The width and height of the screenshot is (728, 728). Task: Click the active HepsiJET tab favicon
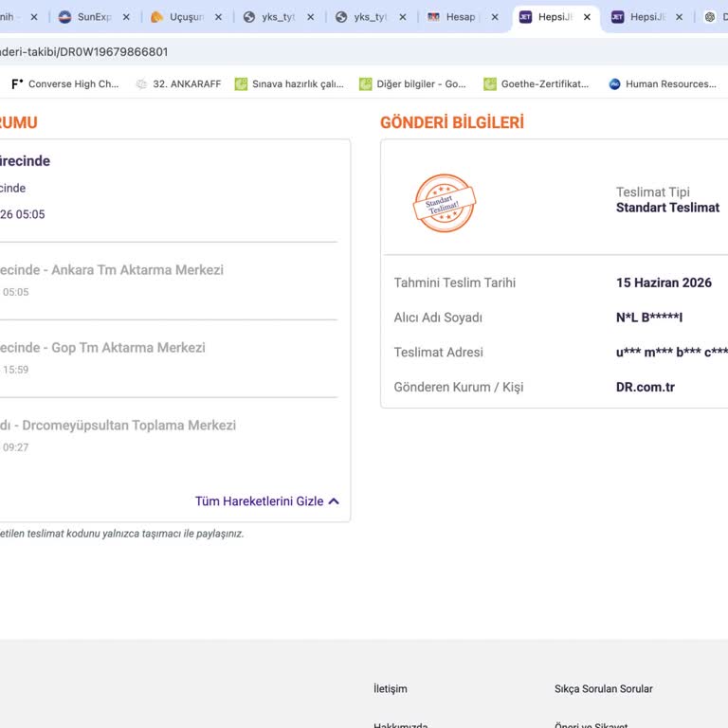[x=525, y=17]
